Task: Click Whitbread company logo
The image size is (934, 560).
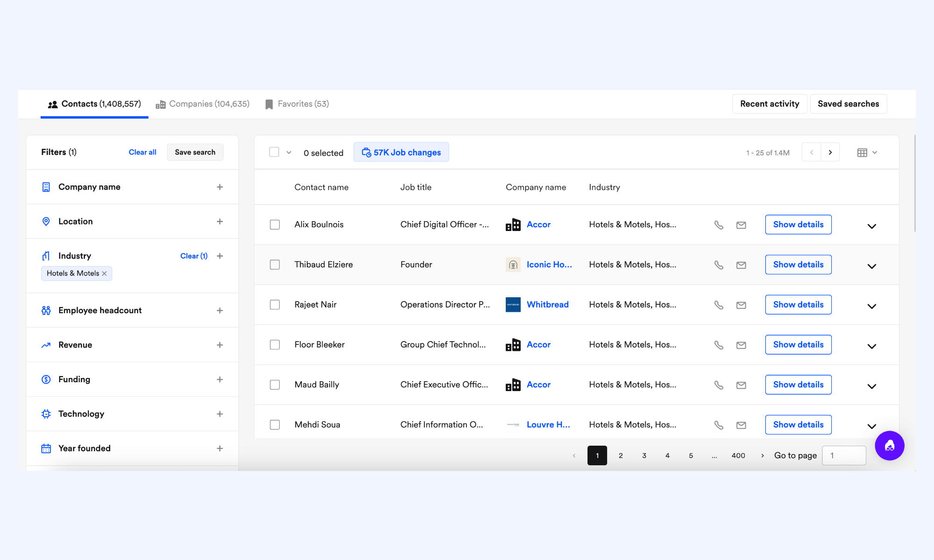Action: (x=513, y=305)
